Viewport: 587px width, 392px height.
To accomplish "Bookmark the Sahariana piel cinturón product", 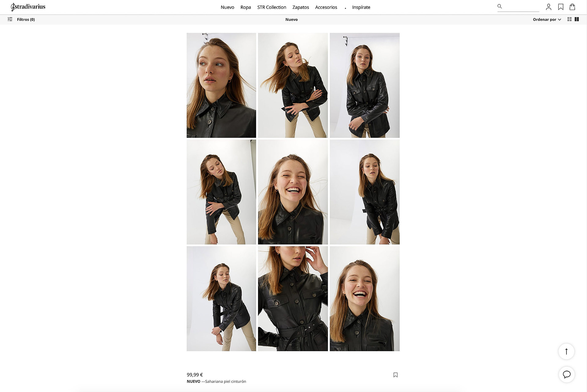I will pyautogui.click(x=395, y=375).
